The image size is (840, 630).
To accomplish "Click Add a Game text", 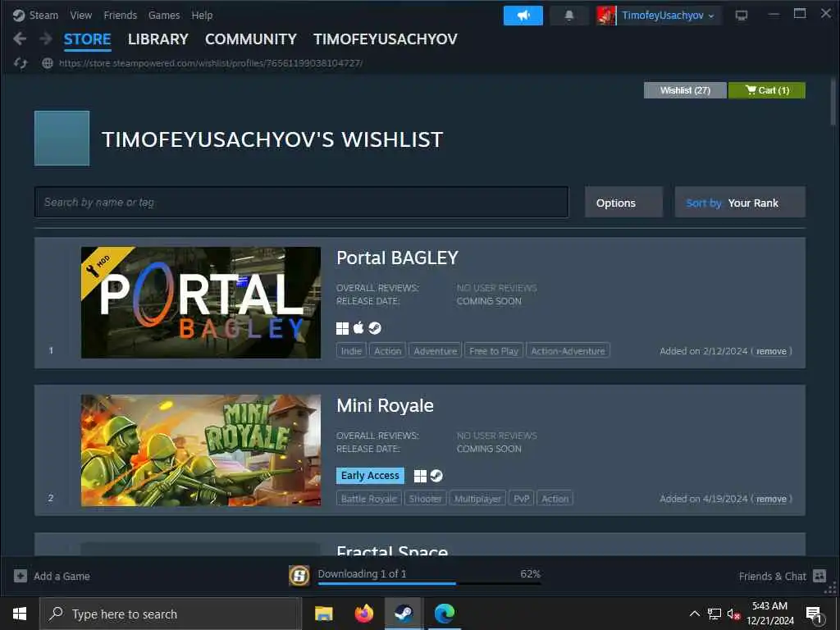I will tap(62, 577).
